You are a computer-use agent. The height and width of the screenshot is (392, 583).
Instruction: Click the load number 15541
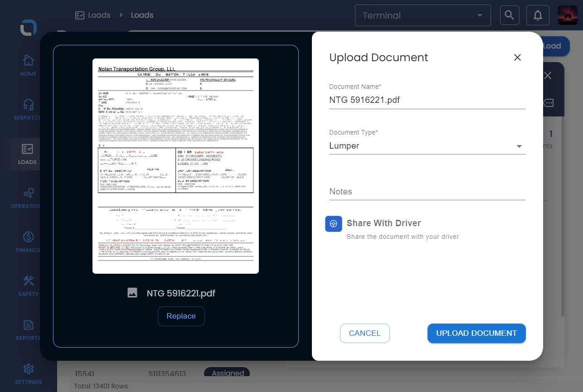(x=84, y=374)
